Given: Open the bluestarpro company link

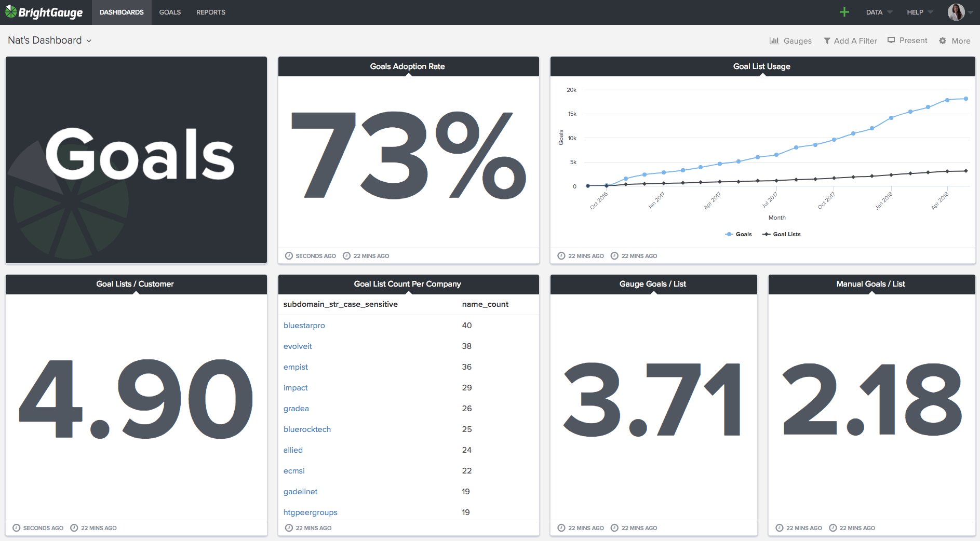Looking at the screenshot, I should click(x=304, y=325).
